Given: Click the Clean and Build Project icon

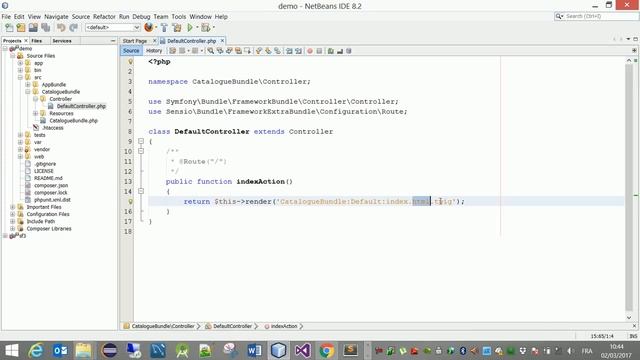Looking at the screenshot, I should tap(177, 27).
